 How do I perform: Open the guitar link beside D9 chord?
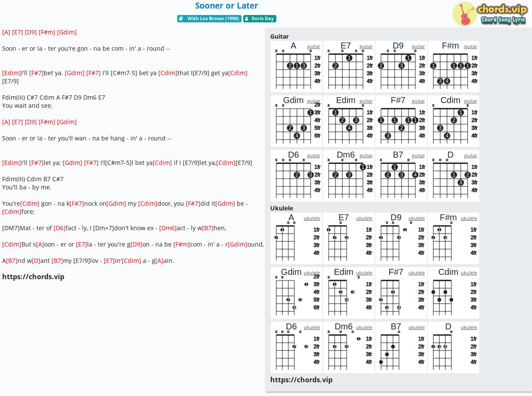click(x=418, y=46)
